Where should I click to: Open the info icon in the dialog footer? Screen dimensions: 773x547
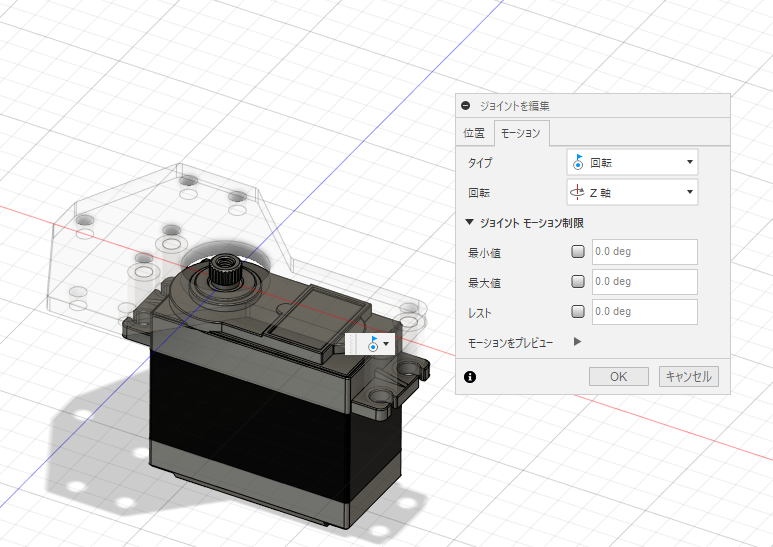[470, 377]
